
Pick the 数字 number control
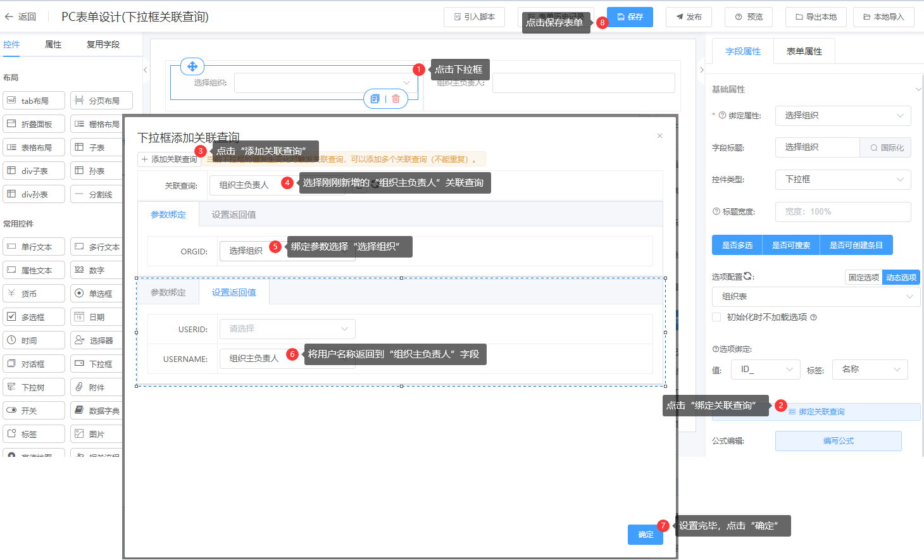point(97,270)
